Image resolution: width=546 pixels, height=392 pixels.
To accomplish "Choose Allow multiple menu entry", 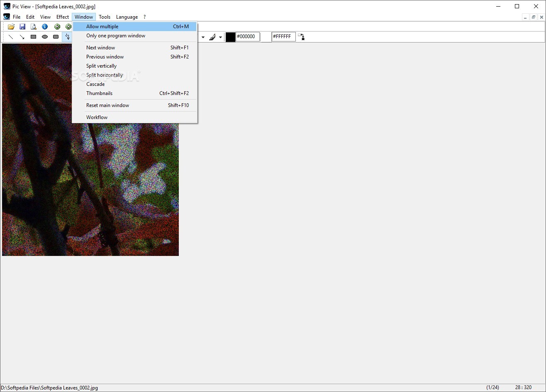I will pos(134,27).
